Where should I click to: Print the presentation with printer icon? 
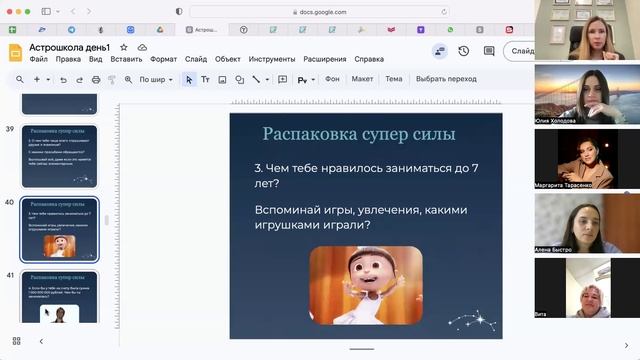[x=96, y=80]
